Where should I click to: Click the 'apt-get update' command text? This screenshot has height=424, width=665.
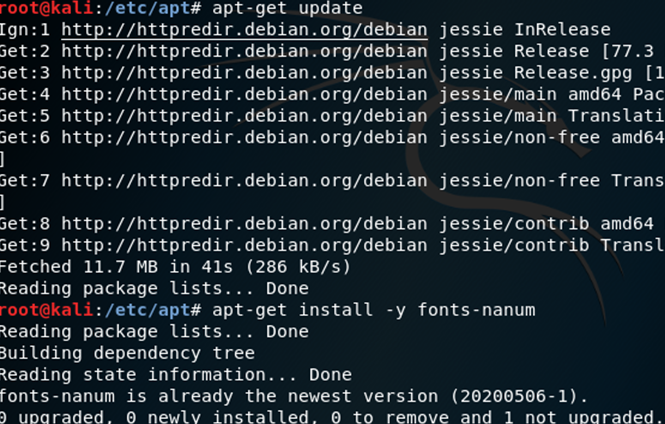tap(287, 8)
